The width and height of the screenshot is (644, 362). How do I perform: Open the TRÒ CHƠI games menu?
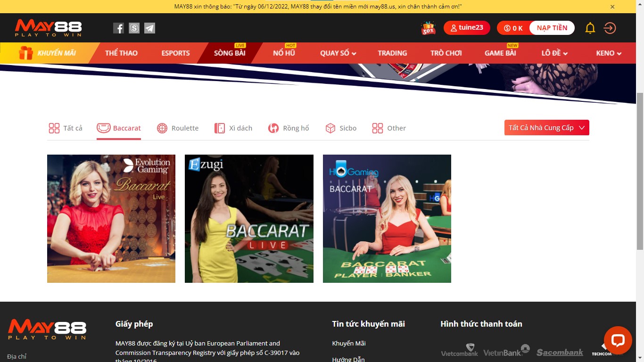[446, 53]
